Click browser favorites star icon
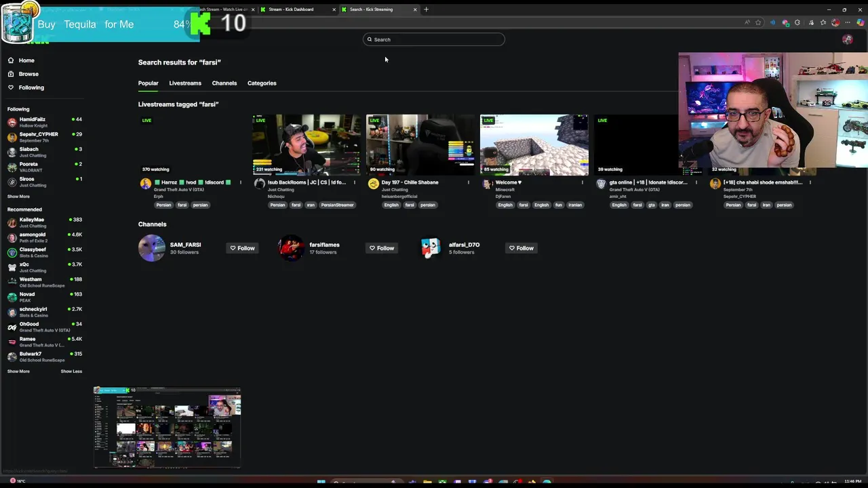The width and height of the screenshot is (868, 488). [758, 22]
